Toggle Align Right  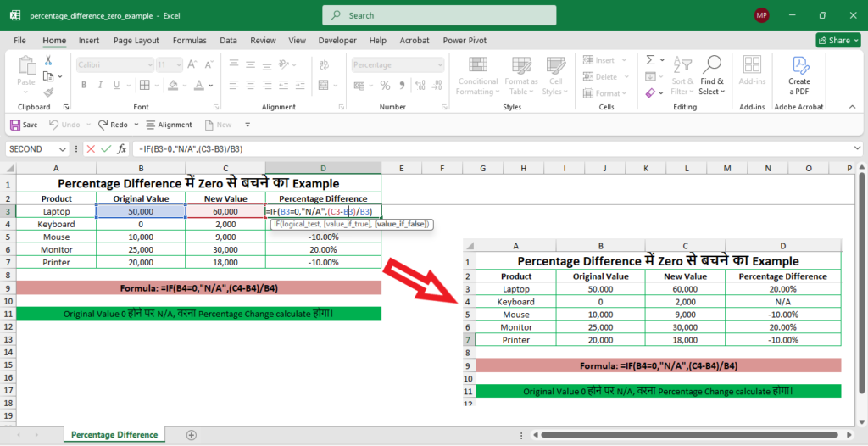coord(266,85)
